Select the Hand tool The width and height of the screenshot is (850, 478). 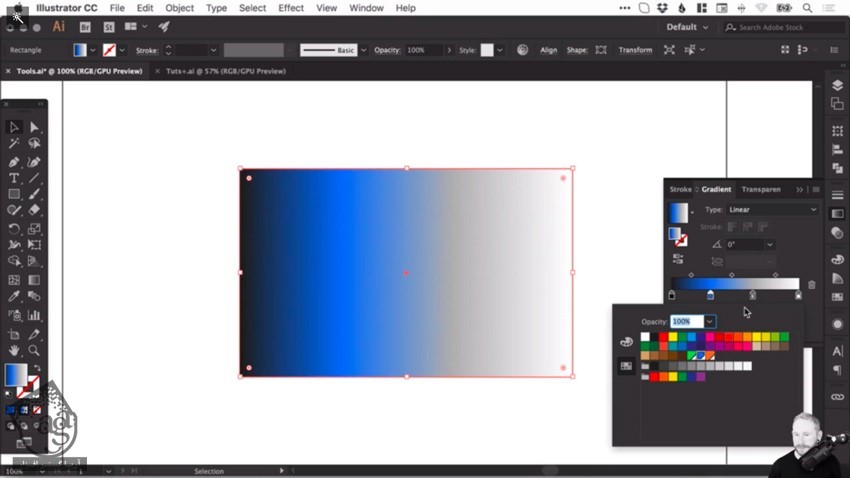tap(14, 350)
